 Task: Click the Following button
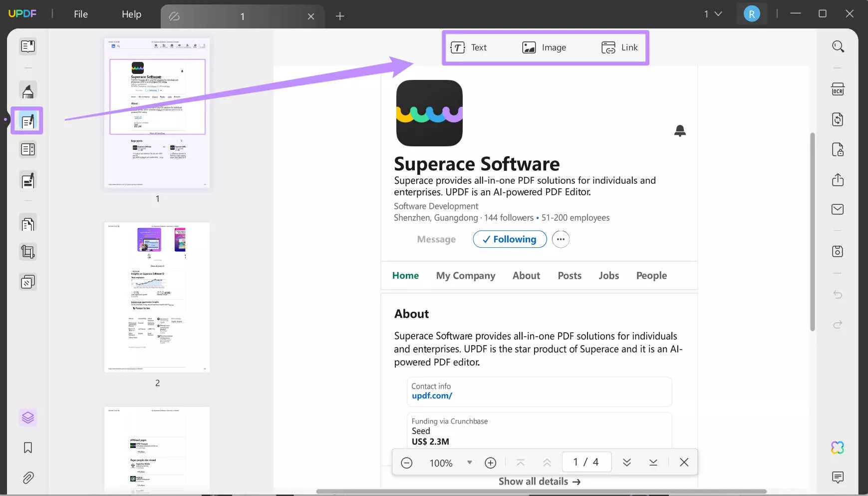click(510, 239)
